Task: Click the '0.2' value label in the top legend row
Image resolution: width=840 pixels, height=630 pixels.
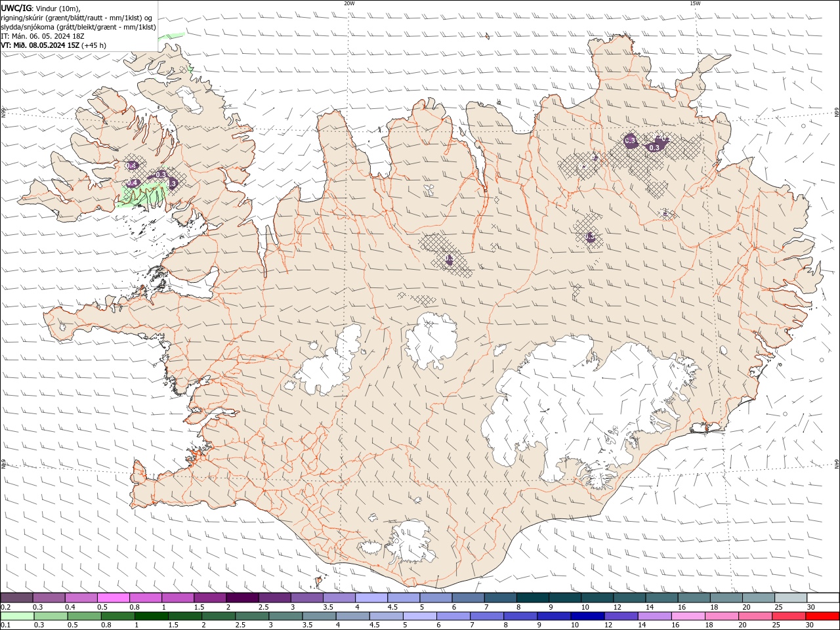Action: 5,607
